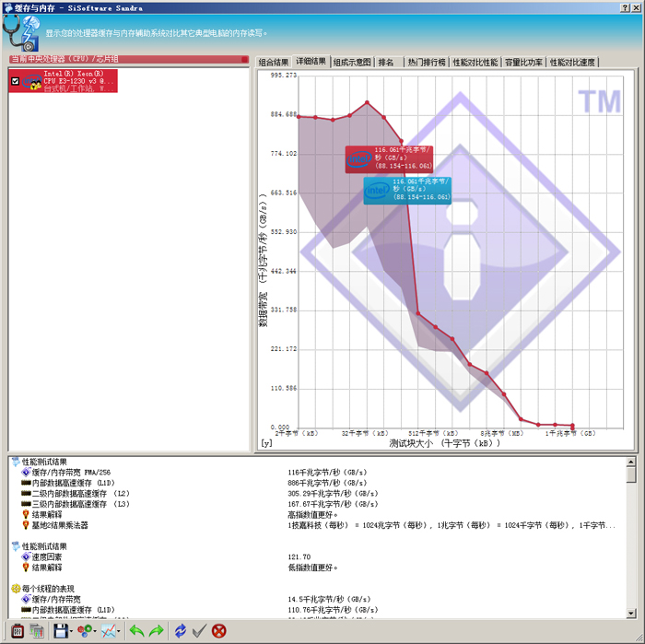Open the 排名 tab
The height and width of the screenshot is (644, 645).
coord(386,62)
